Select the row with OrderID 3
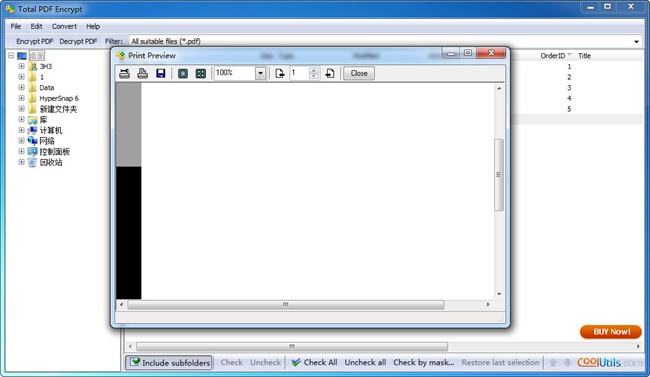 (x=569, y=88)
